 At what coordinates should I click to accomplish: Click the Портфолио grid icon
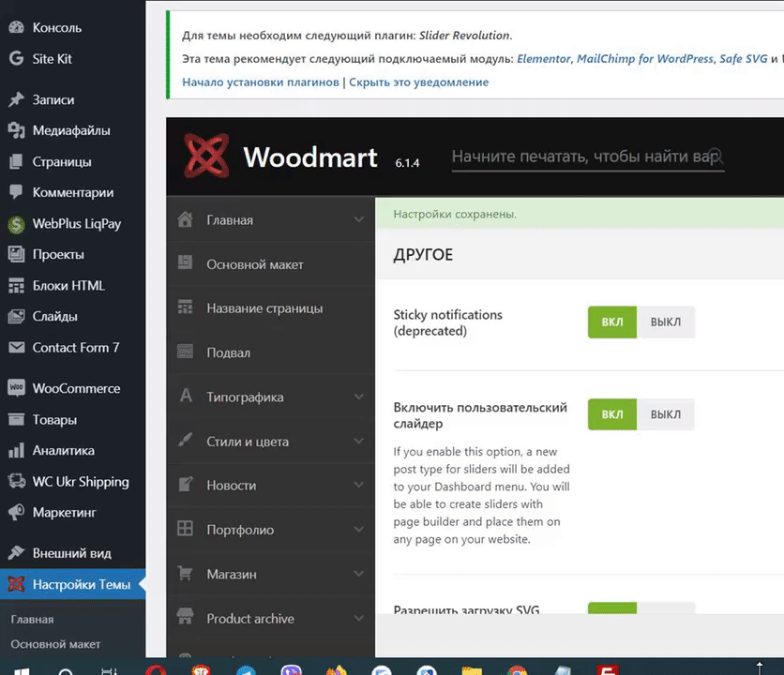tap(185, 529)
